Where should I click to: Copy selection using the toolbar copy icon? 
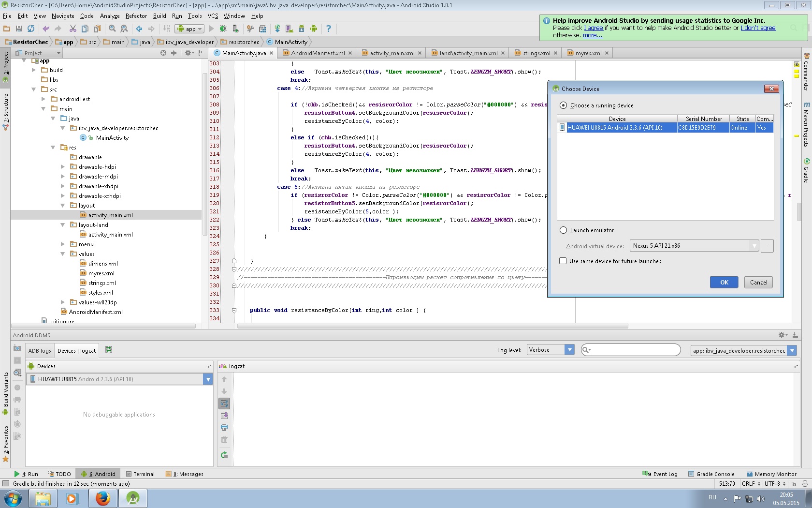coord(85,29)
